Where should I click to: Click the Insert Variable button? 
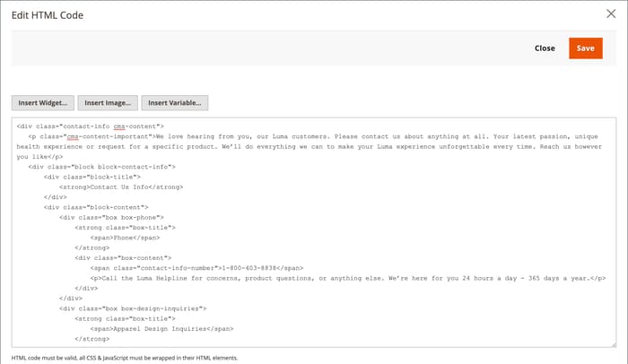pyautogui.click(x=175, y=103)
